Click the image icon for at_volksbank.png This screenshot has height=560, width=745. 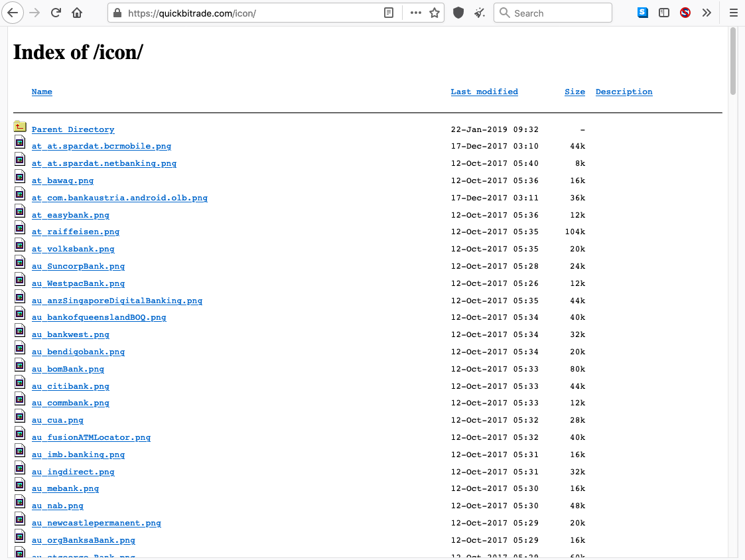(x=20, y=245)
